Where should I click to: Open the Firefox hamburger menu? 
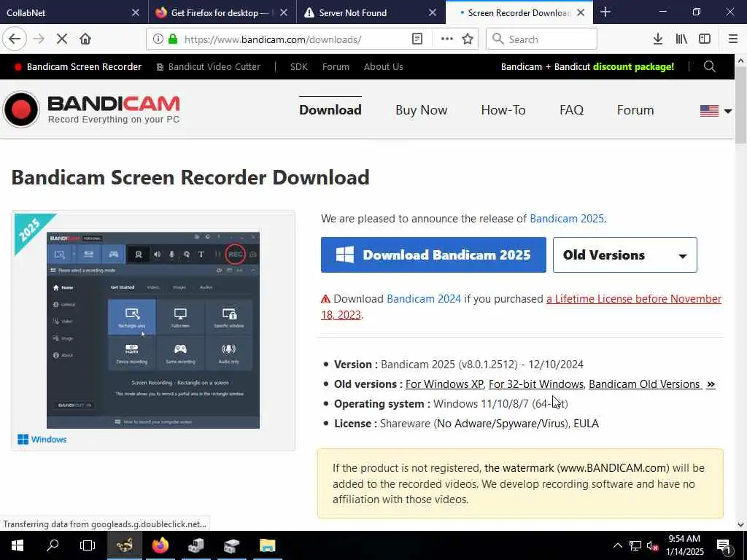point(733,39)
